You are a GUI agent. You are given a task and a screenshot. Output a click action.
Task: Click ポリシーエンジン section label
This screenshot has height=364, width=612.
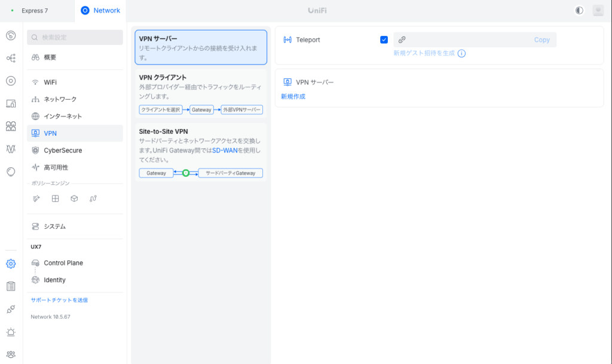click(x=50, y=183)
